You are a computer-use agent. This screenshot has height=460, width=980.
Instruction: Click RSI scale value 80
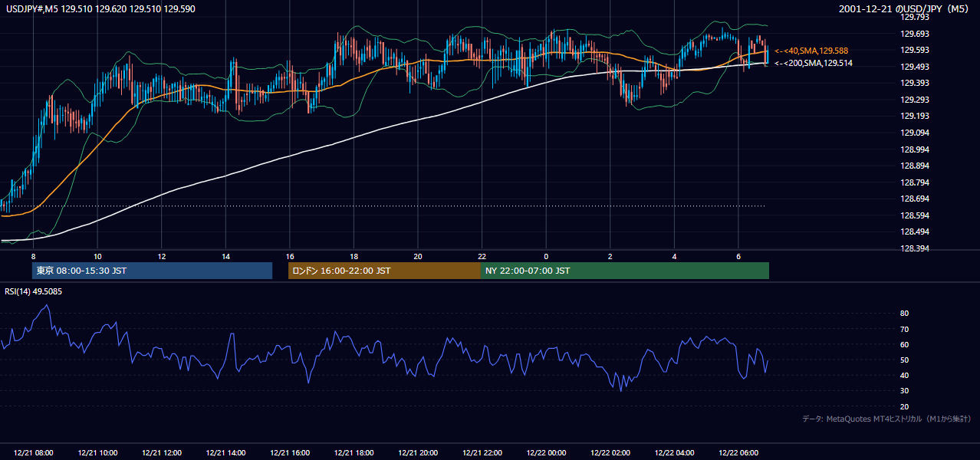coord(905,314)
